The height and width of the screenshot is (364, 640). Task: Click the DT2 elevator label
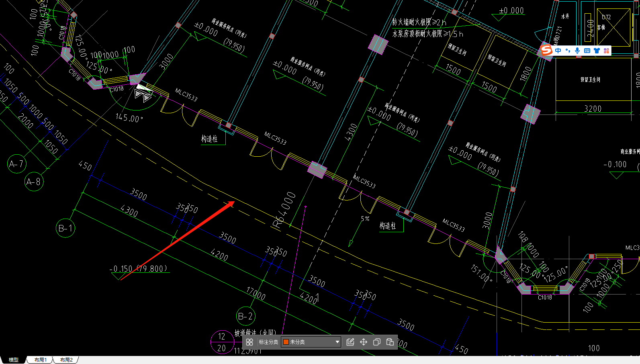coord(606,17)
